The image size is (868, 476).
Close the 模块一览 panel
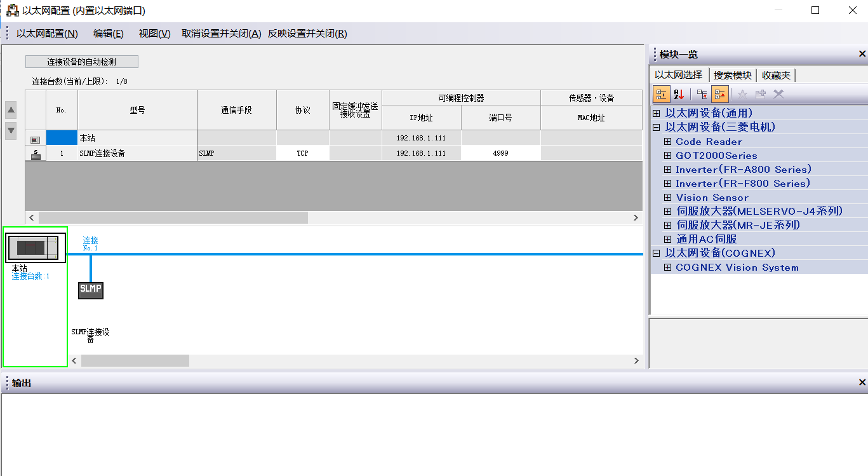pyautogui.click(x=862, y=54)
